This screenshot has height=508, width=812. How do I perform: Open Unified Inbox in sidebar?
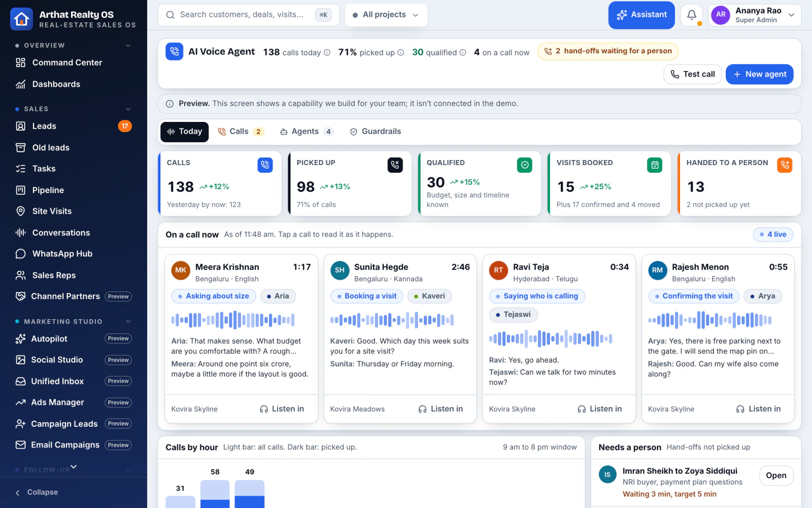point(74,382)
